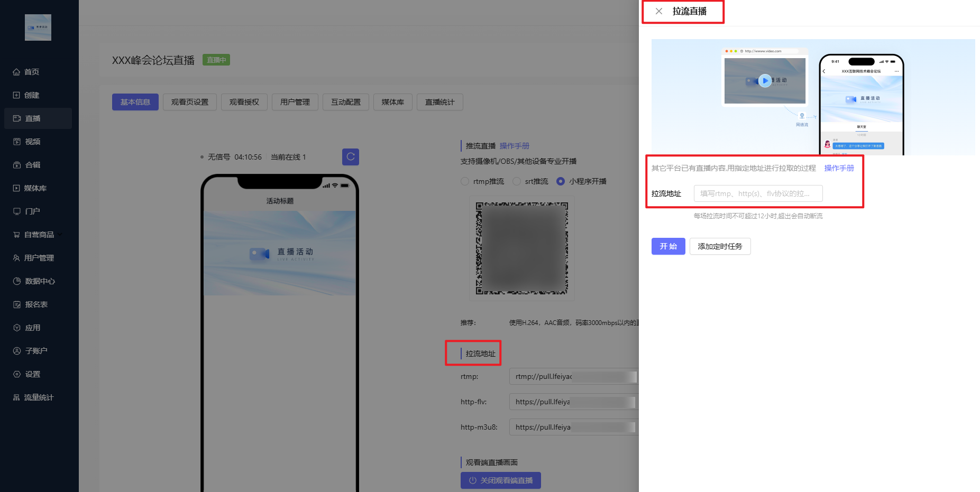980x492 pixels.
Task: Click the 数据中心 data center icon
Action: [x=16, y=281]
